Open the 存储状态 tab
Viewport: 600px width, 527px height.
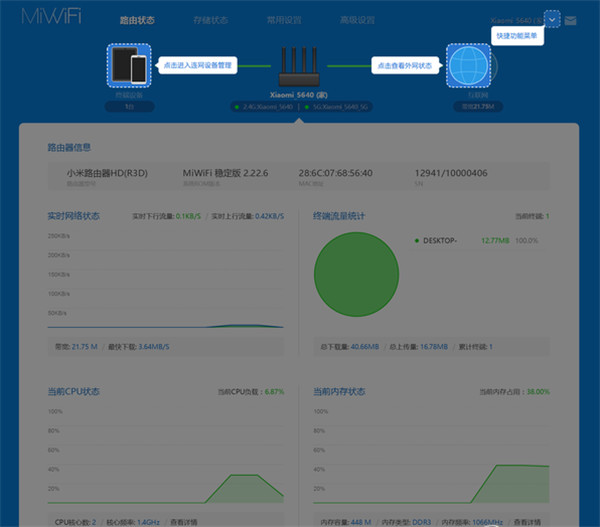[x=211, y=20]
